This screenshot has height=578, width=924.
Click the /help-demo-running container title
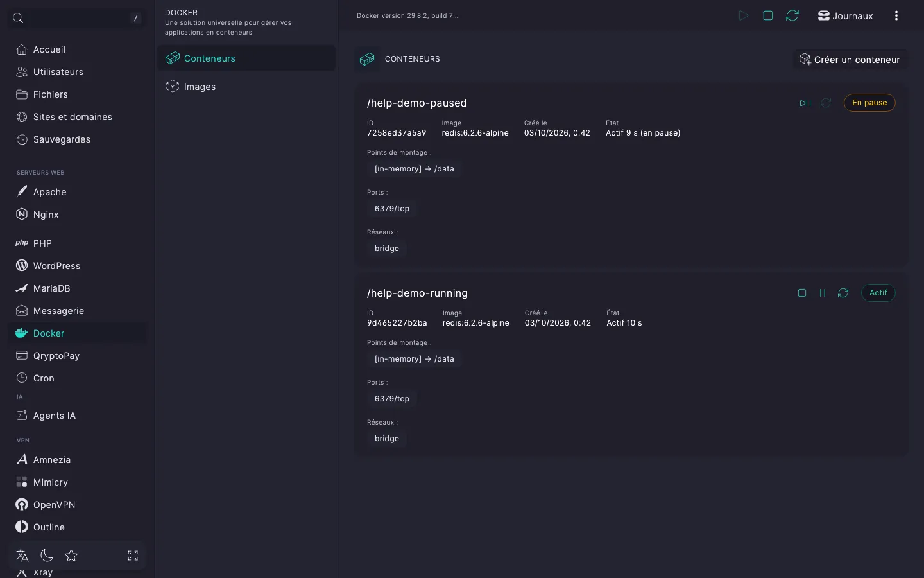tap(417, 293)
